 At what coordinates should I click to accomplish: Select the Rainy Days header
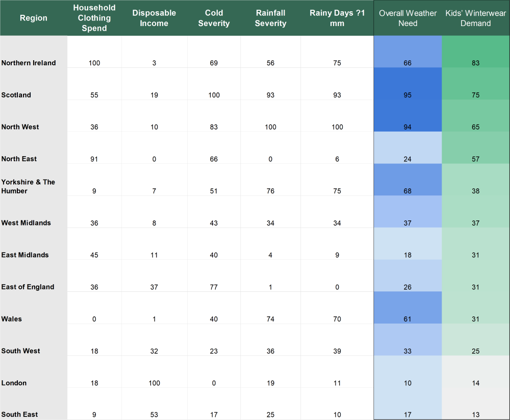(x=337, y=18)
